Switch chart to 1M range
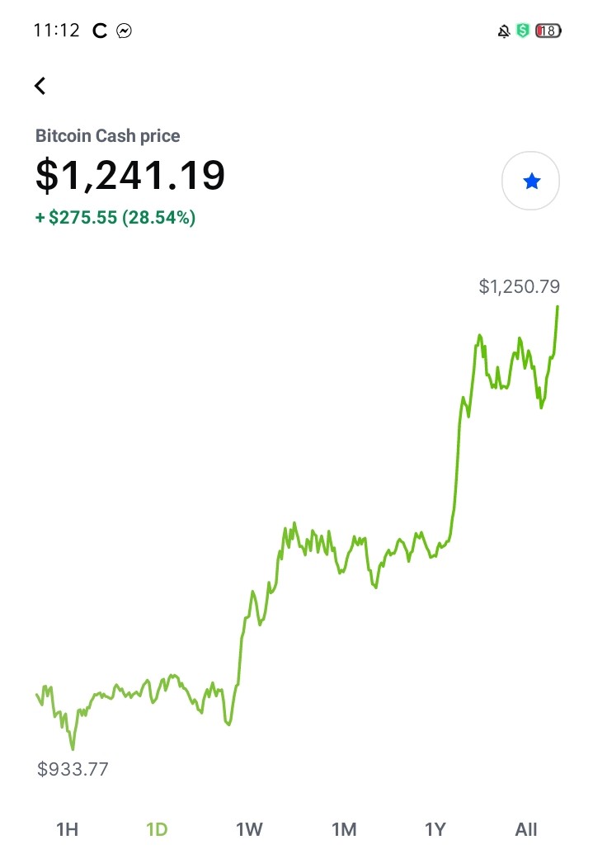Viewport: 593px width, 868px height. point(344,829)
